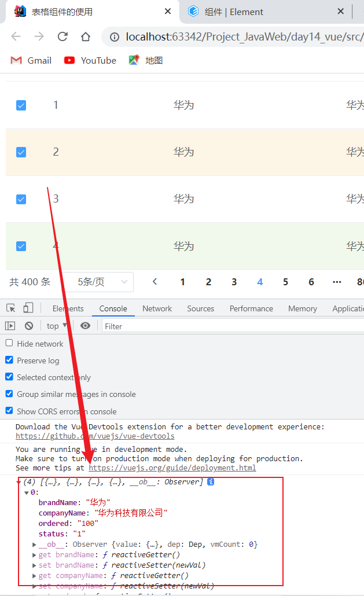Uncheck row 3 table checkbox
364x596 pixels.
(x=21, y=199)
